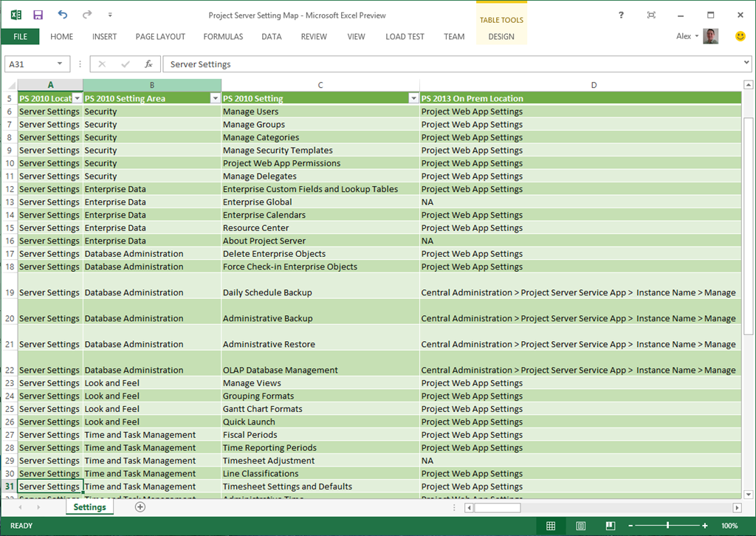Image resolution: width=756 pixels, height=536 pixels.
Task: Open the REVIEW tab
Action: click(x=314, y=37)
